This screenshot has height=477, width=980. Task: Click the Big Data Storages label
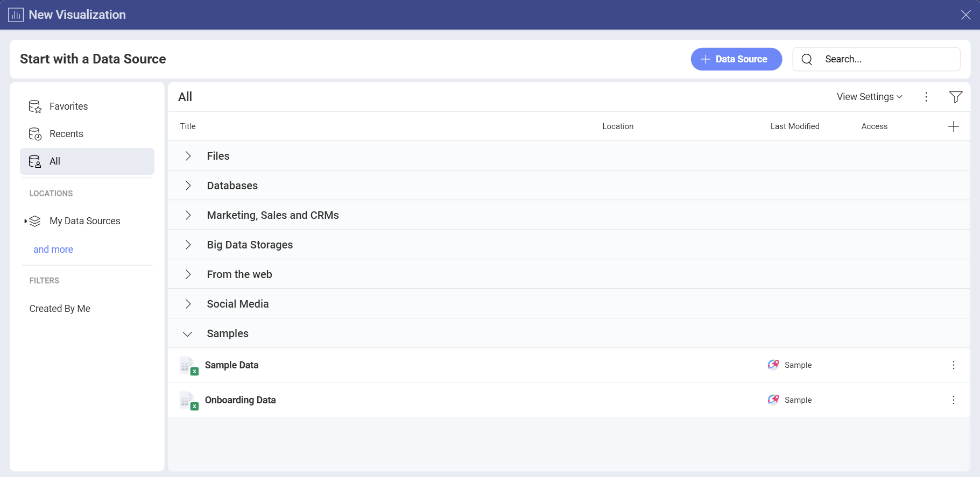click(250, 245)
